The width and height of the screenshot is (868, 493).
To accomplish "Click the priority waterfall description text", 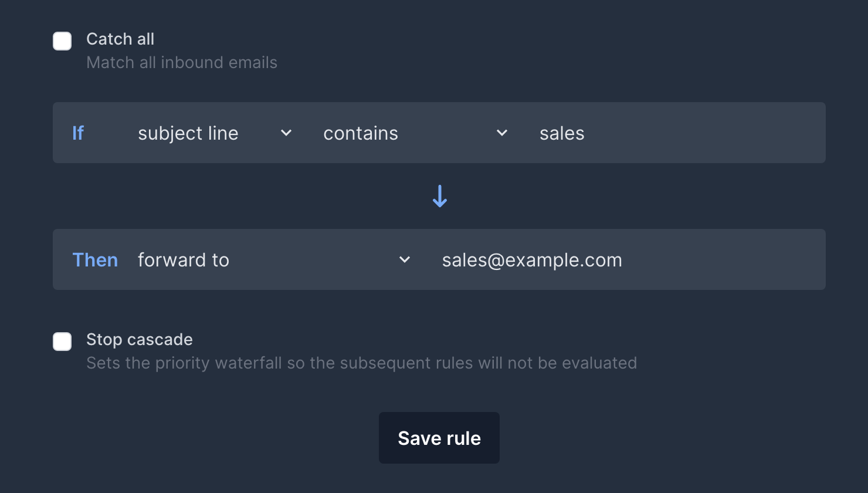I will pos(361,363).
